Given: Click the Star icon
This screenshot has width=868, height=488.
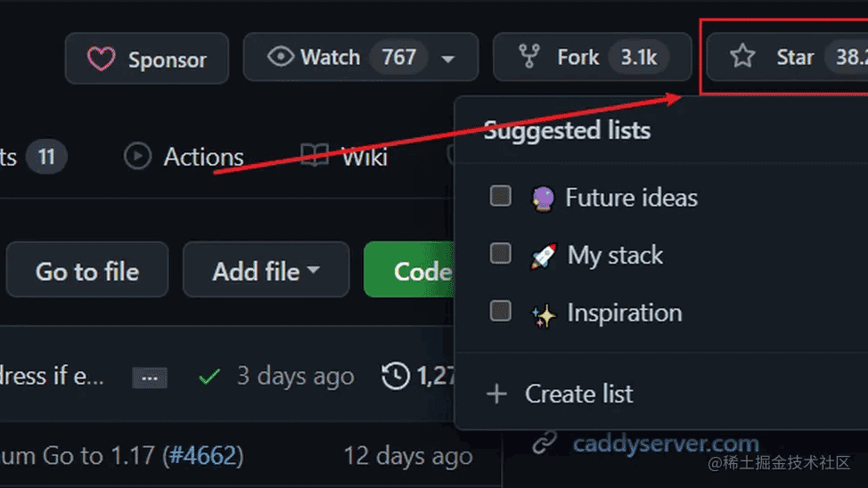Looking at the screenshot, I should point(741,58).
